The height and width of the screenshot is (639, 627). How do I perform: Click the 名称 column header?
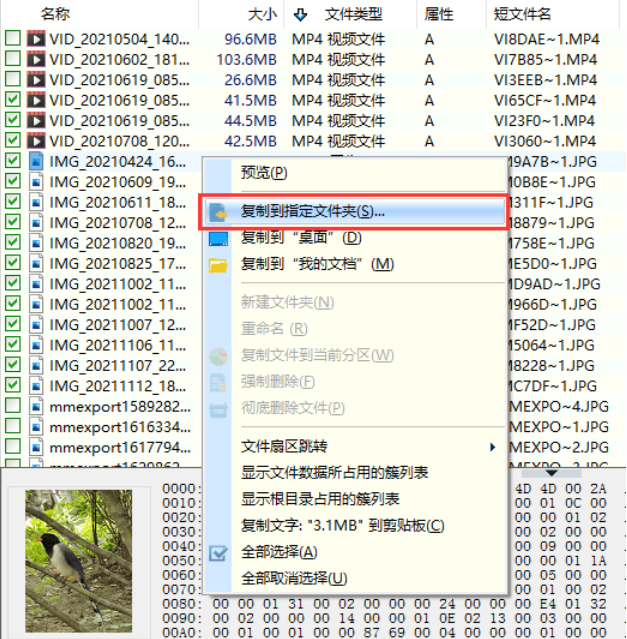pyautogui.click(x=55, y=14)
